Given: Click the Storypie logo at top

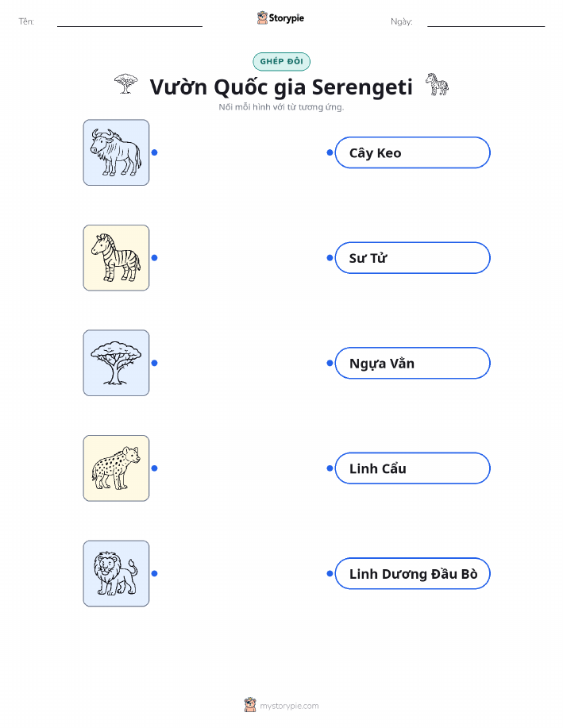Looking at the screenshot, I should coord(280,18).
